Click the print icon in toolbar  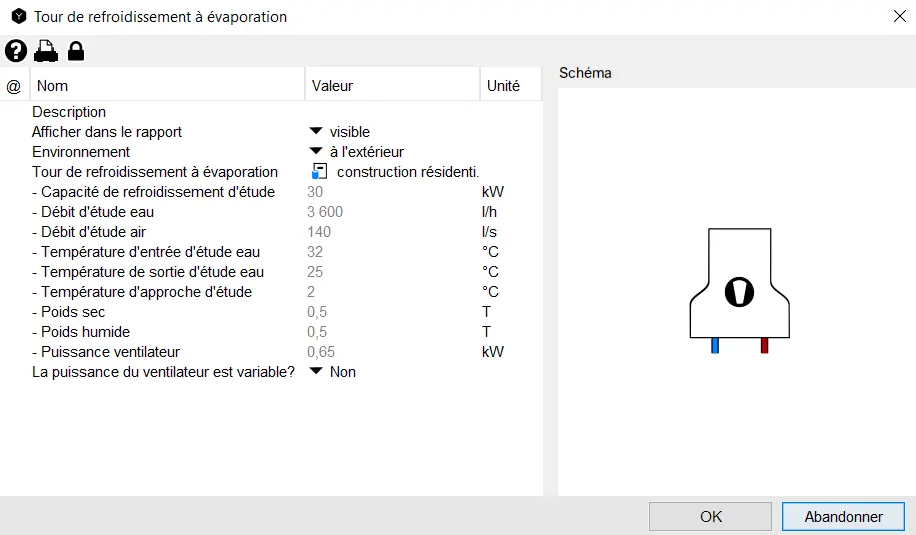[x=46, y=51]
